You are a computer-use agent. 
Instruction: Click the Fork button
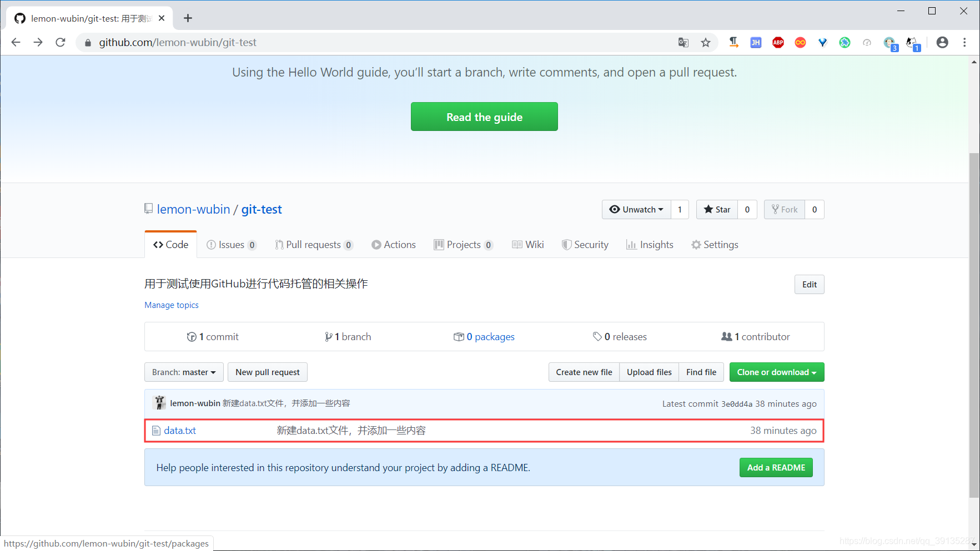coord(785,209)
